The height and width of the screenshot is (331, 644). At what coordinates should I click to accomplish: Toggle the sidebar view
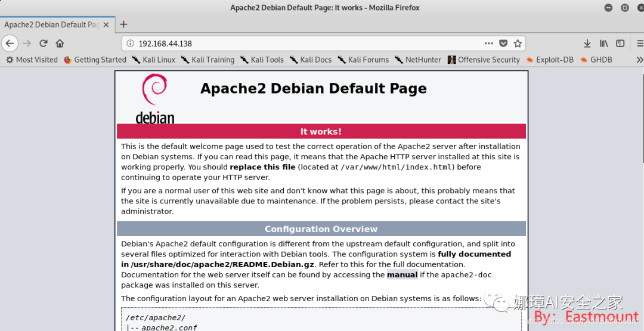point(620,43)
